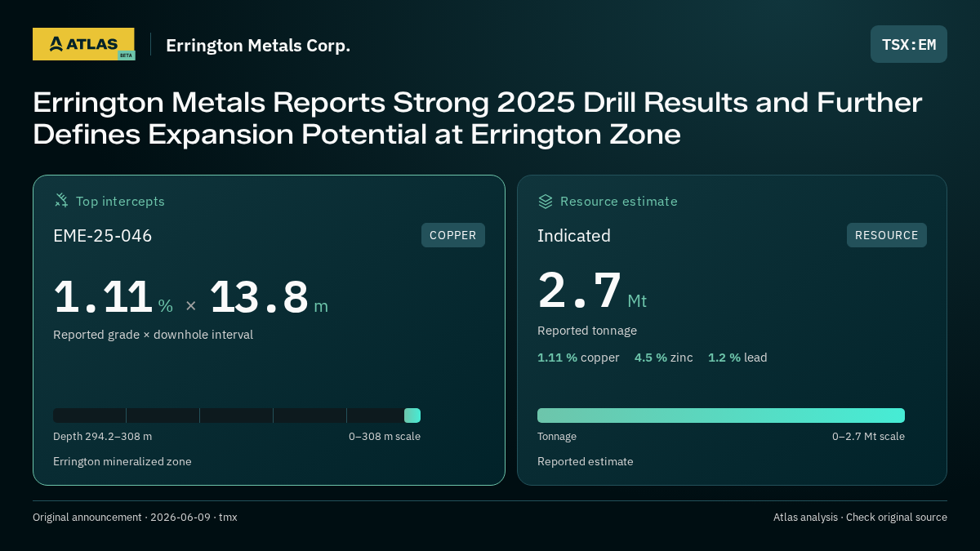Click the '1.2 % lead' grade
This screenshot has height=551, width=980.
pos(737,358)
